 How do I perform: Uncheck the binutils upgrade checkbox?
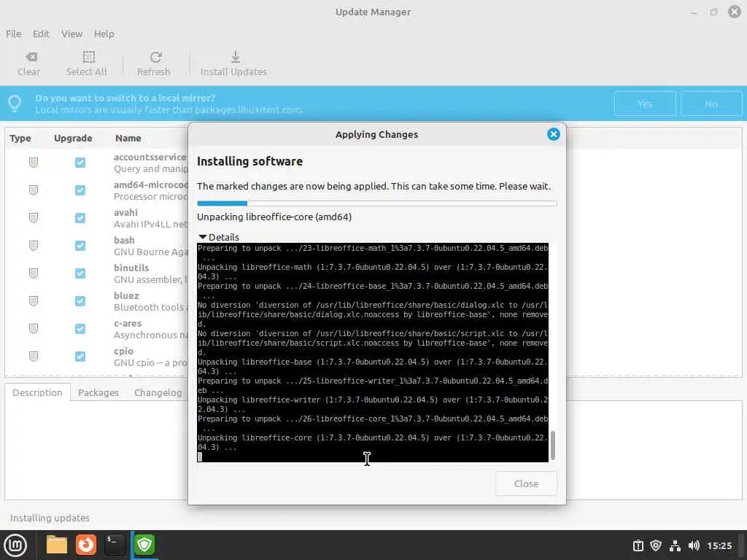[x=80, y=273]
